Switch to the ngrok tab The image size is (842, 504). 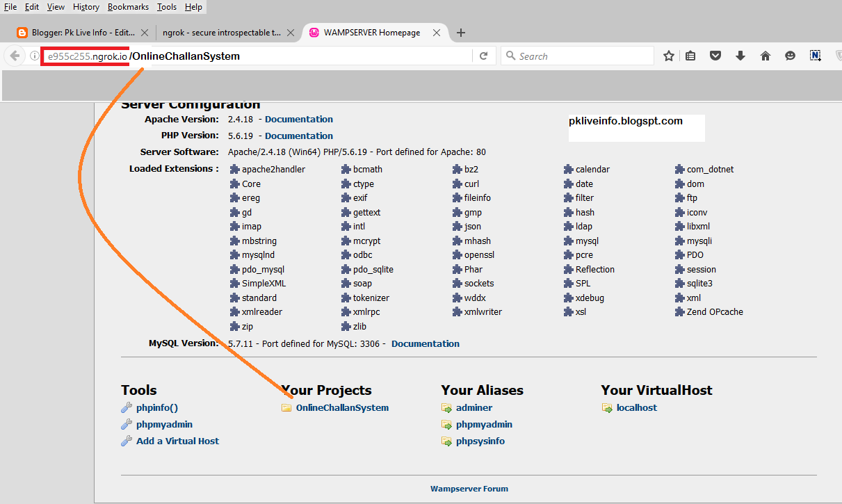point(227,32)
